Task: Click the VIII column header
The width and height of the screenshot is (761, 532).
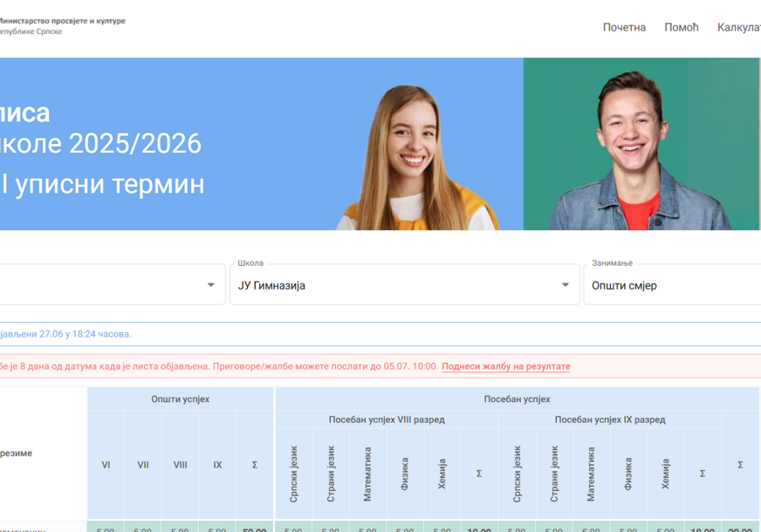Action: click(180, 465)
